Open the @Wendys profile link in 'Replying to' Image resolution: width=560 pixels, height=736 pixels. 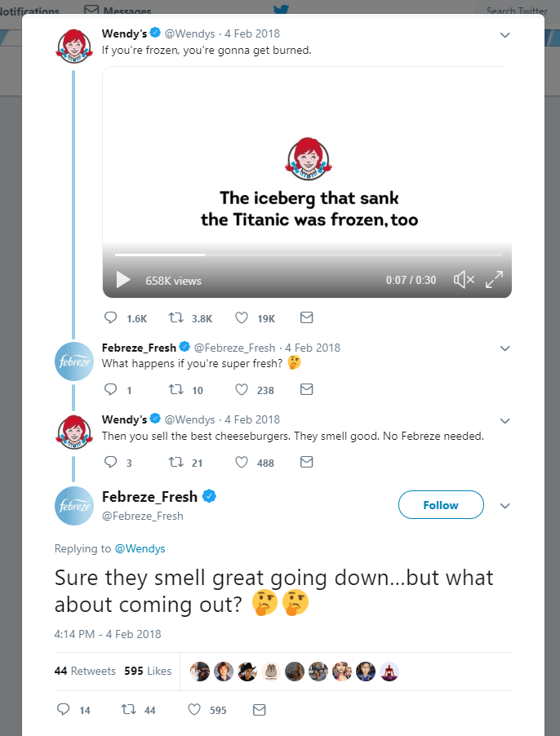[140, 548]
